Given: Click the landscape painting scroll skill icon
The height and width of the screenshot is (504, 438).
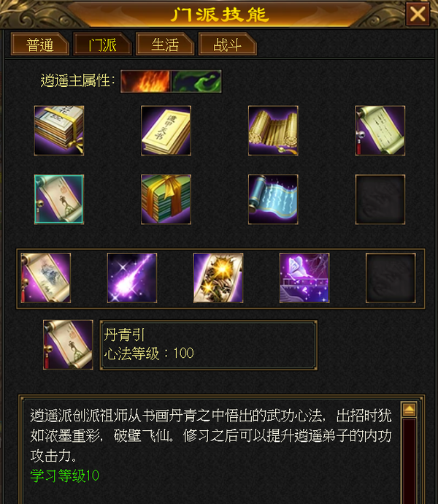Looking at the screenshot, I should coord(46,278).
